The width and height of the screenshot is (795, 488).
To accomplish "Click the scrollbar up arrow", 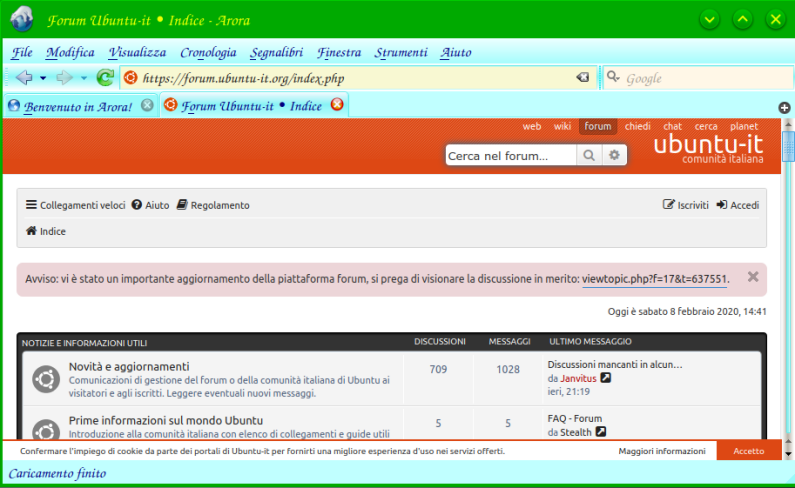I will click(788, 124).
